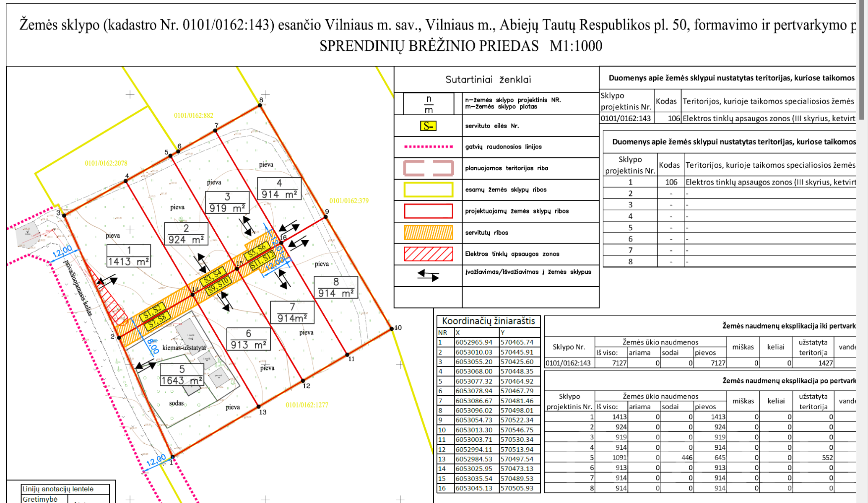Viewport: 868px width, 503px height.
Task: Click Y value '570445.91' in the coordinates table
Action: click(x=517, y=352)
